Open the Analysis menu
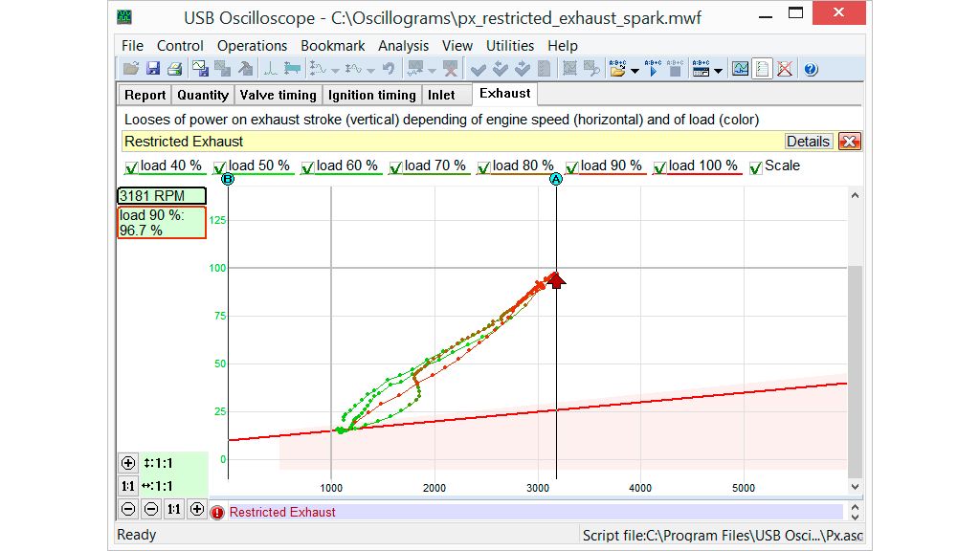Screen dimensions: 980x551 [404, 46]
